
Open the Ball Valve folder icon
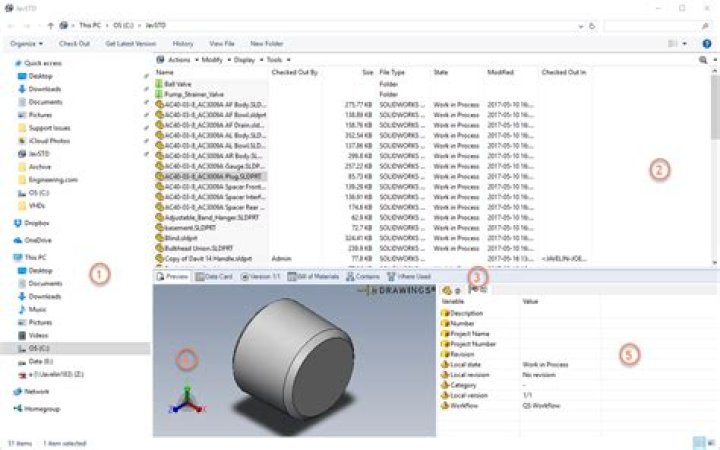[x=160, y=85]
